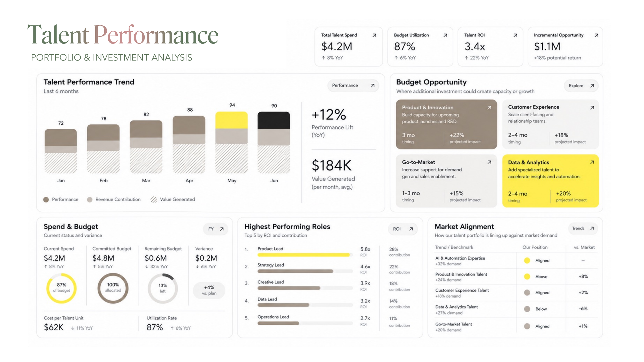Image resolution: width=644 pixels, height=362 pixels.
Task: Click the Strategy Lead ROI bar
Action: pos(305,271)
